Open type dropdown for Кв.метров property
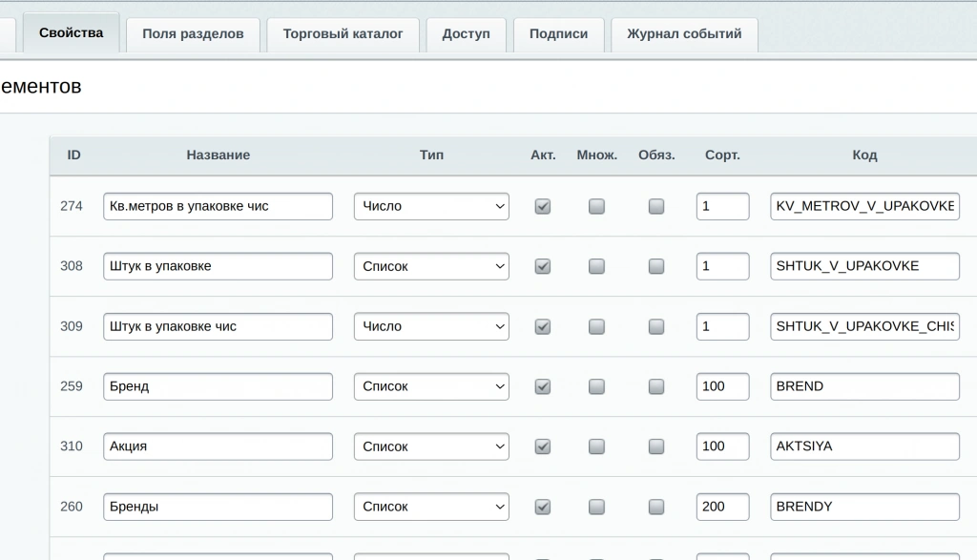The image size is (977, 560). click(431, 206)
